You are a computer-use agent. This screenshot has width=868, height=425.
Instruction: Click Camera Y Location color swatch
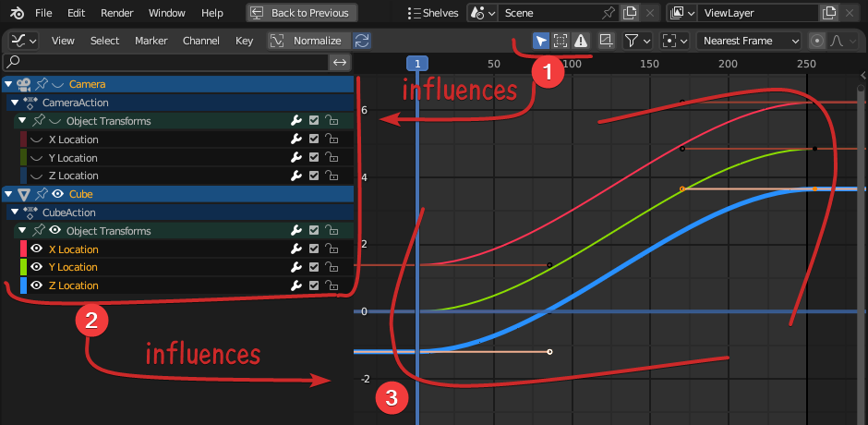pos(23,158)
